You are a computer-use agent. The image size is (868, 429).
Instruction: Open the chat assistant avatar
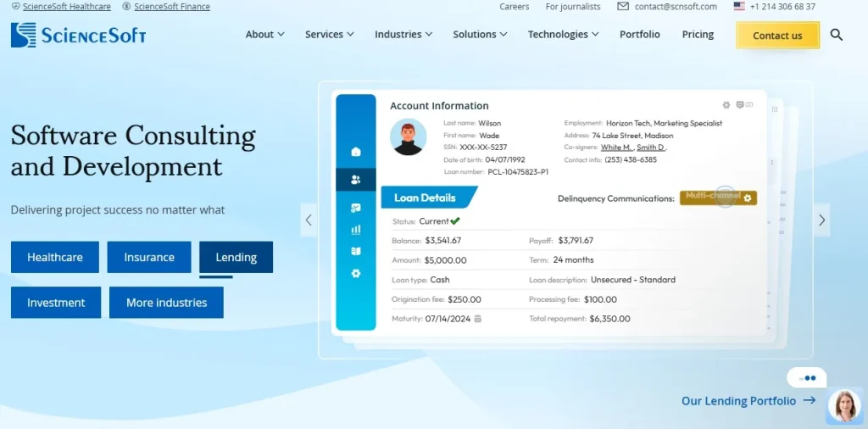845,405
